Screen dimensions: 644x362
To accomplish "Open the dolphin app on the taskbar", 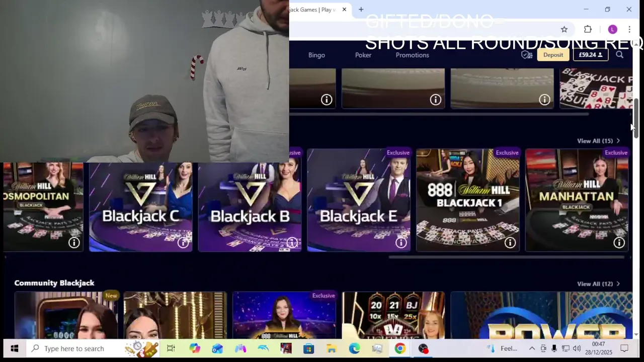I will (x=263, y=348).
